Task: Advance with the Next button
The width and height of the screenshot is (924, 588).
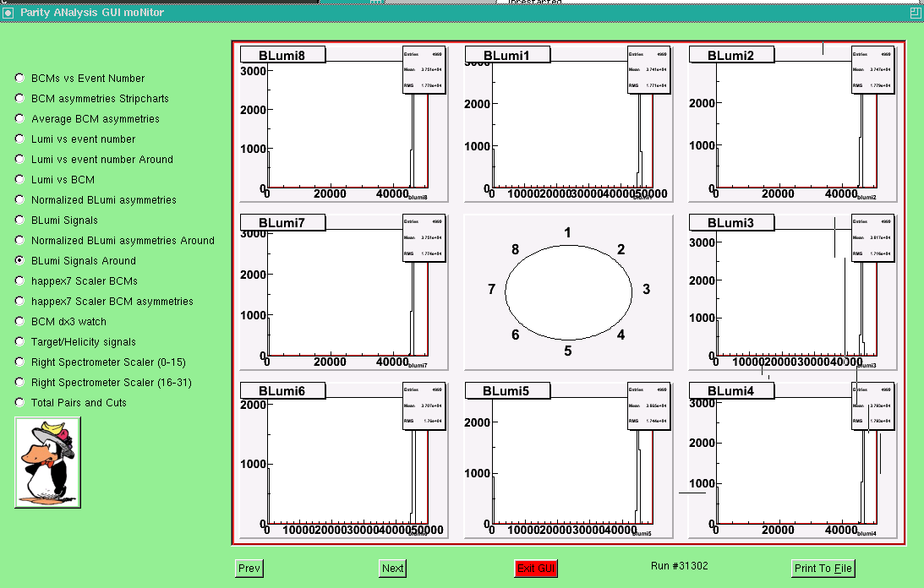Action: [392, 568]
